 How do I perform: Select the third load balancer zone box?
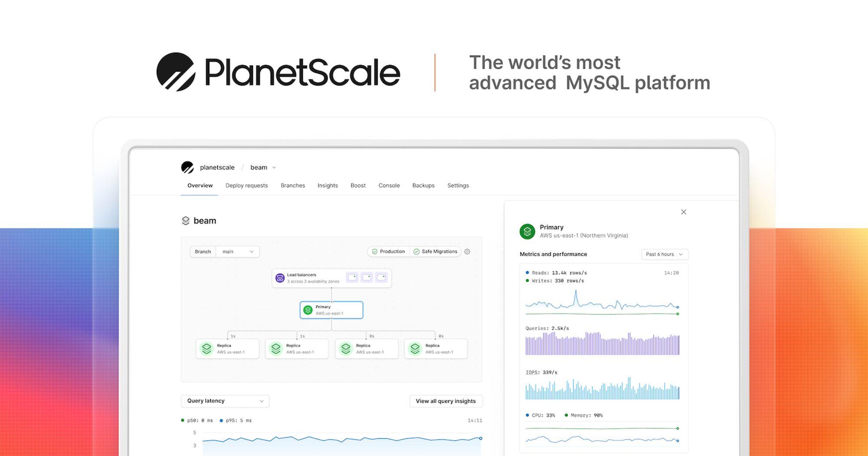381,277
